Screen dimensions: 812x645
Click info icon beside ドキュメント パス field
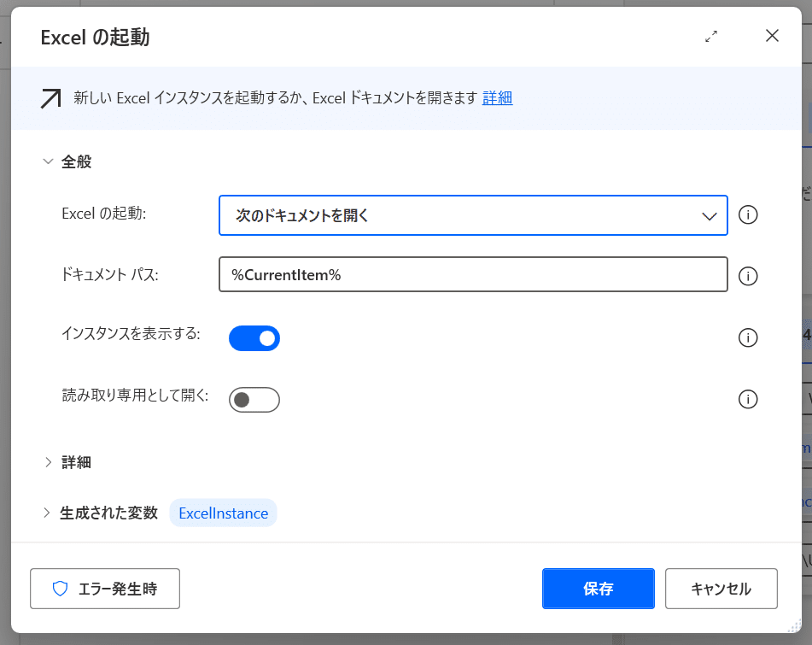tap(748, 276)
